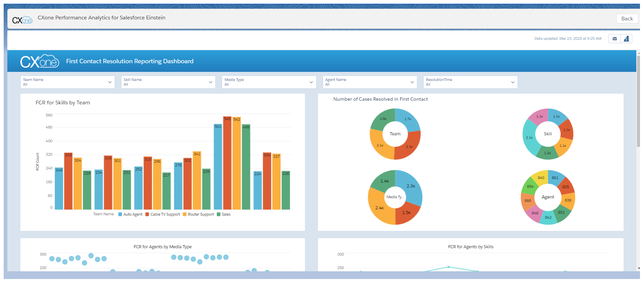The image size is (644, 283).
Task: Click the Router Support legend swatch
Action: pyautogui.click(x=185, y=214)
